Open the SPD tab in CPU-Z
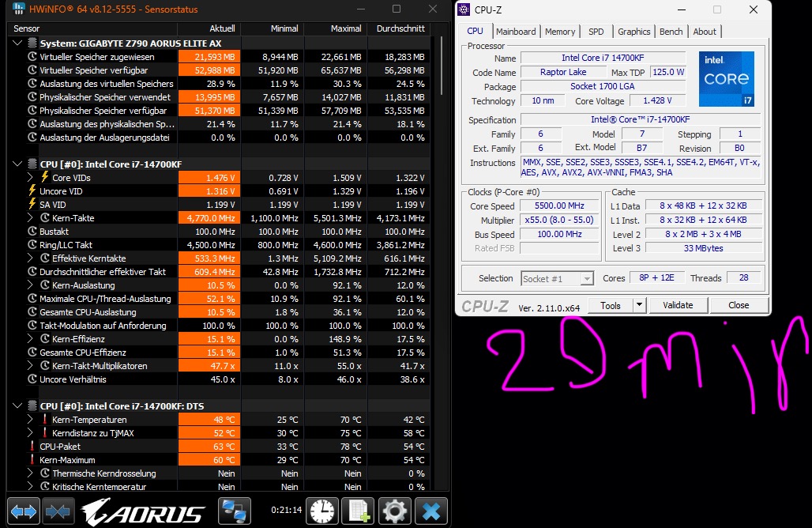This screenshot has height=528, width=812. point(596,32)
